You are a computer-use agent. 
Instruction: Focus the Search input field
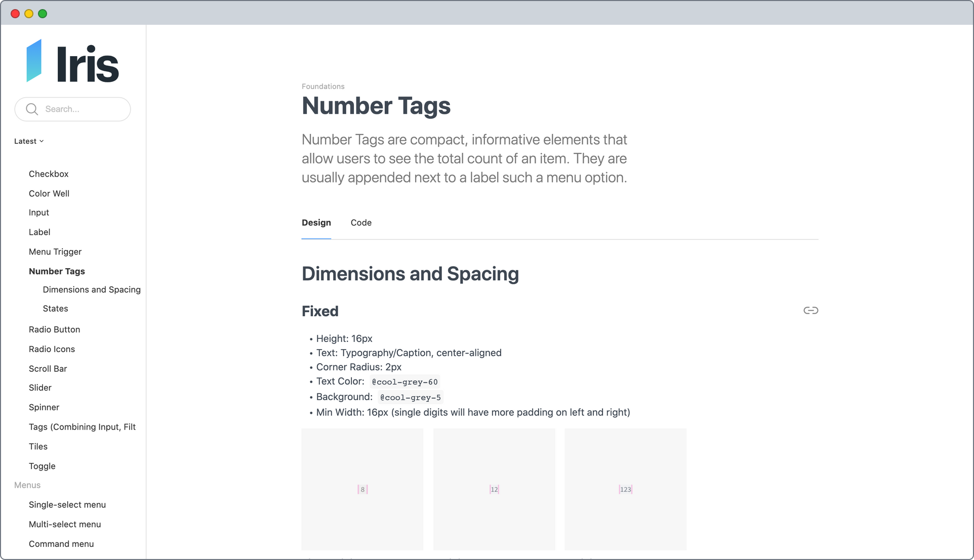81,109
